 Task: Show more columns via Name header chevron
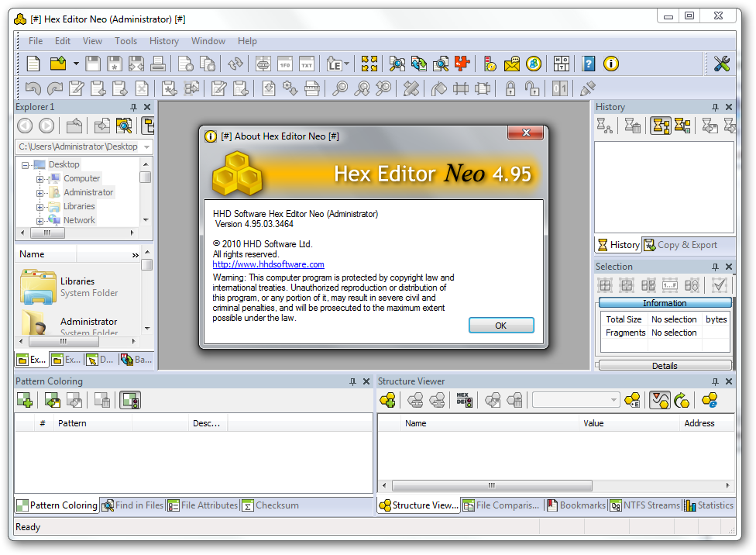pos(135,255)
